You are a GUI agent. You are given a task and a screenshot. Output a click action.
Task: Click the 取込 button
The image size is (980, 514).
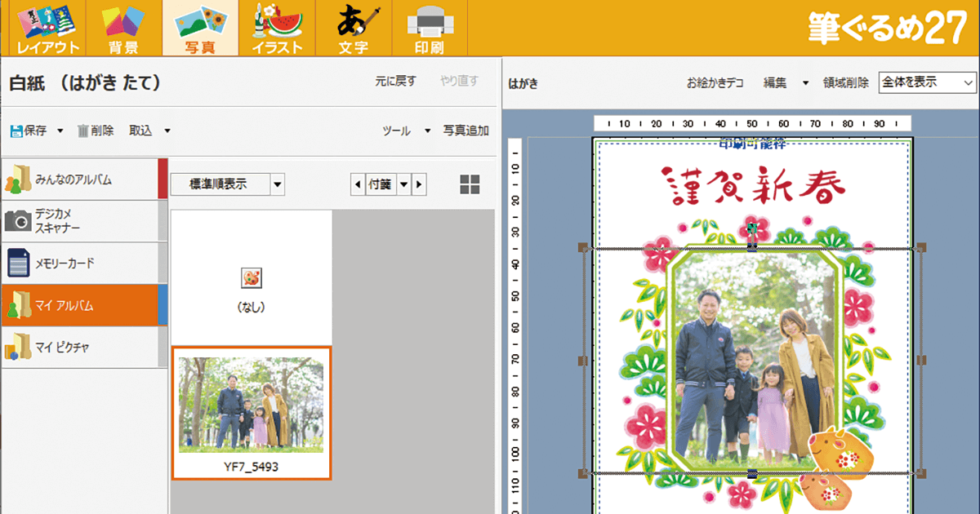click(140, 131)
